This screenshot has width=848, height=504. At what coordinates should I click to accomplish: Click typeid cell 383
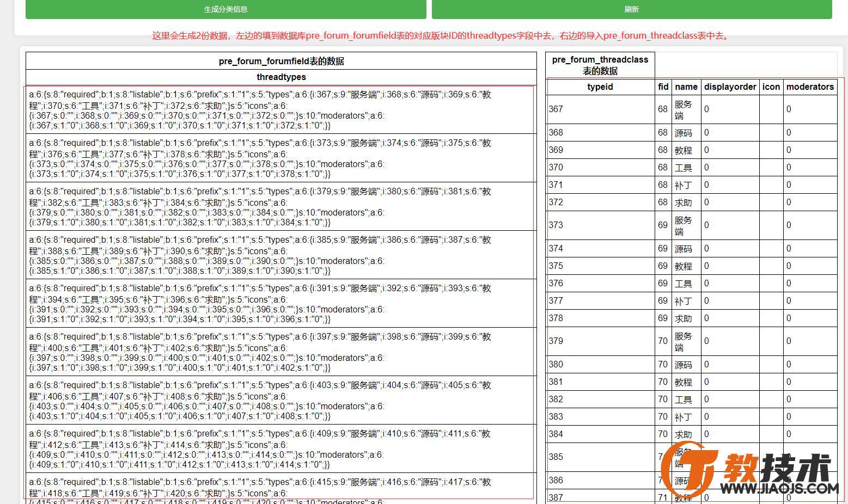(x=600, y=416)
